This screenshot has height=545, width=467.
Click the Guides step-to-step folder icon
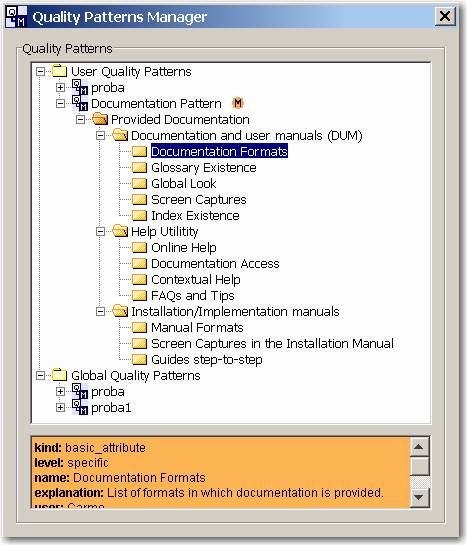139,359
